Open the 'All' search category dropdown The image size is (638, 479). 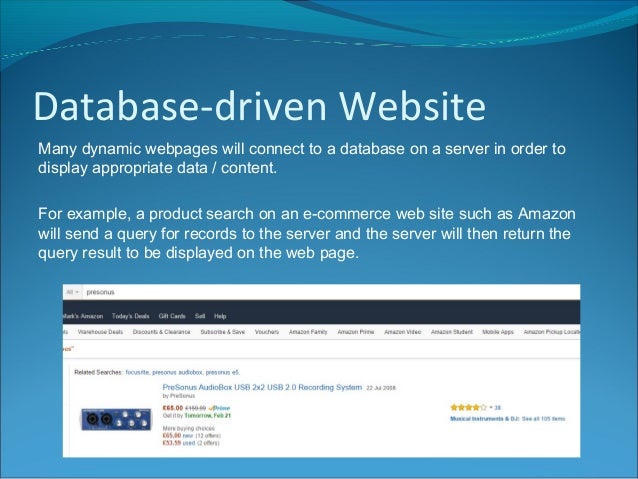coord(72,292)
